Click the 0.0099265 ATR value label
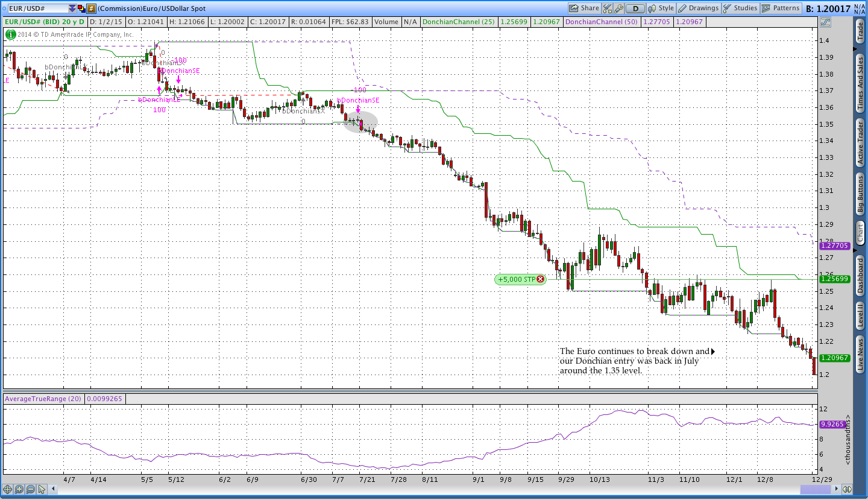This screenshot has width=868, height=500. click(105, 399)
